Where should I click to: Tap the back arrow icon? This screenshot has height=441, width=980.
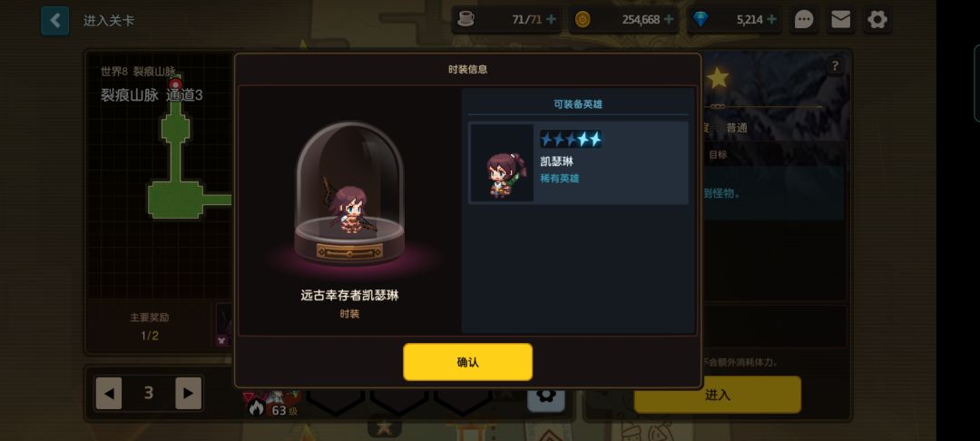tap(55, 21)
